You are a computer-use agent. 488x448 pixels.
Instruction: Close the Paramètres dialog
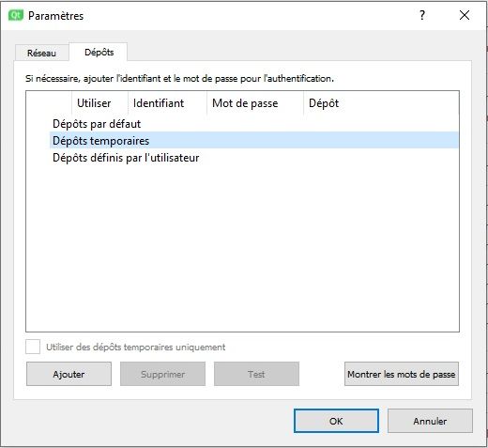click(465, 15)
